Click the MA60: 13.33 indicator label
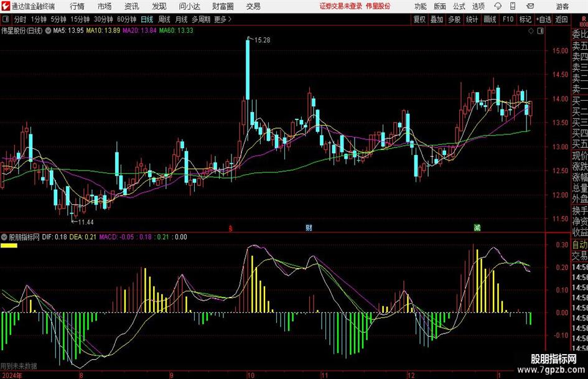The width and height of the screenshot is (588, 379). (x=176, y=30)
